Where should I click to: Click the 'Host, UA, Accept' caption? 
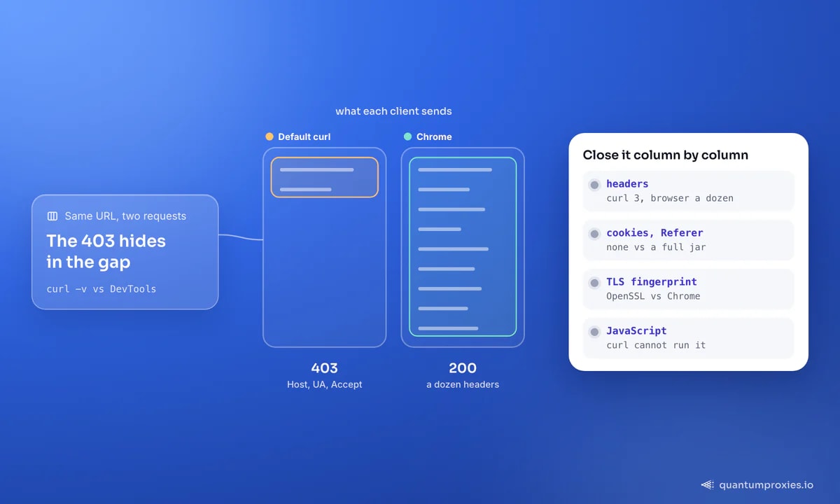325,384
